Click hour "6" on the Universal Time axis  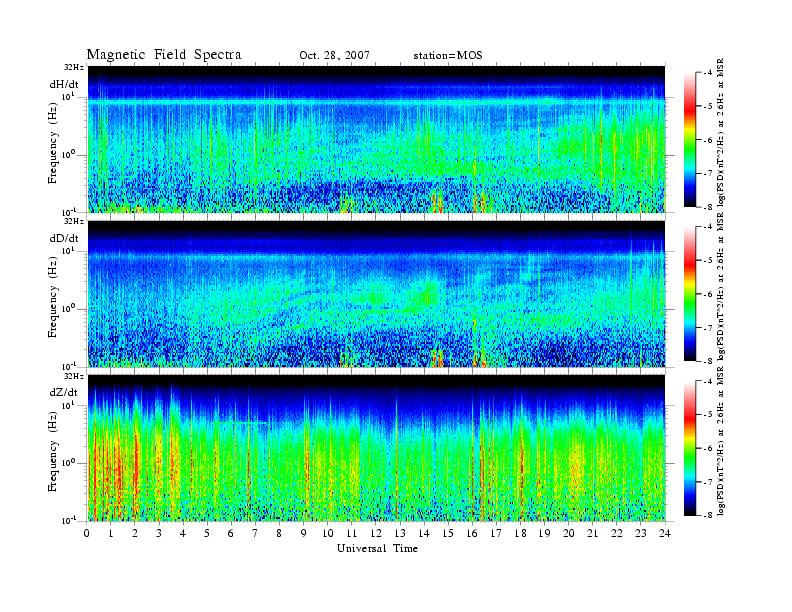(x=231, y=533)
